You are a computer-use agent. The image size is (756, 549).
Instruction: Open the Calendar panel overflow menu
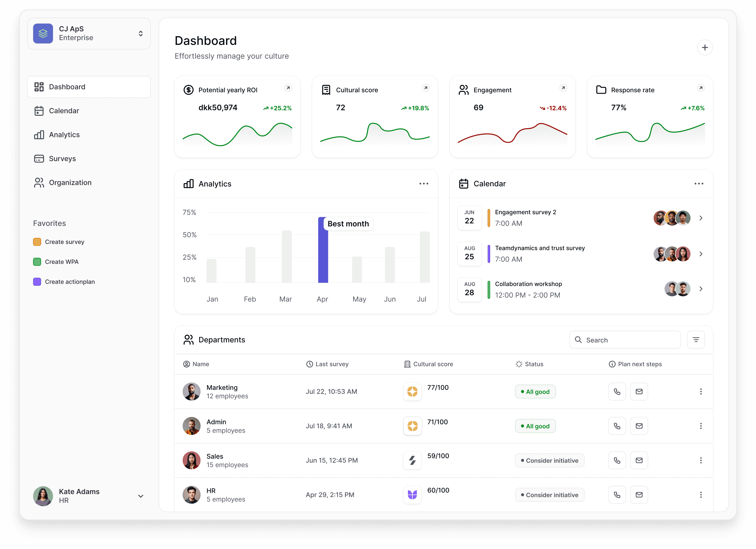[699, 183]
